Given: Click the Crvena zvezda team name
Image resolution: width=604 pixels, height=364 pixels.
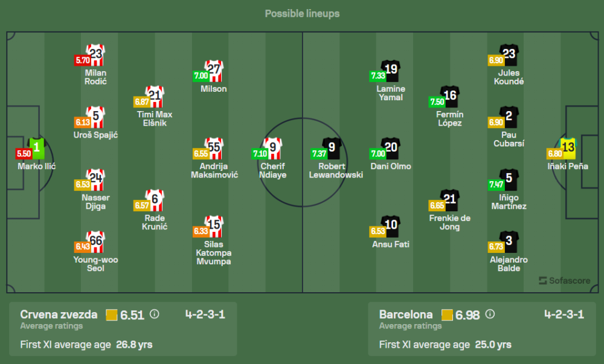Looking at the screenshot, I should click(x=59, y=315).
